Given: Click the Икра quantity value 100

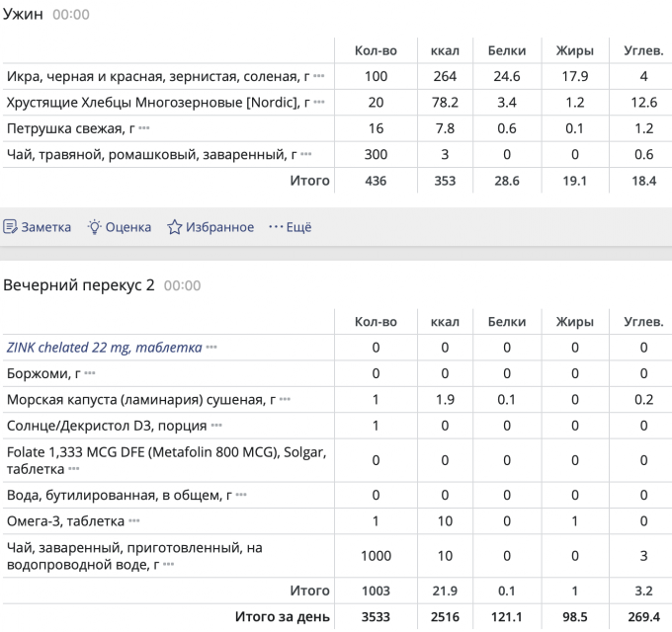Looking at the screenshot, I should coord(376,77).
